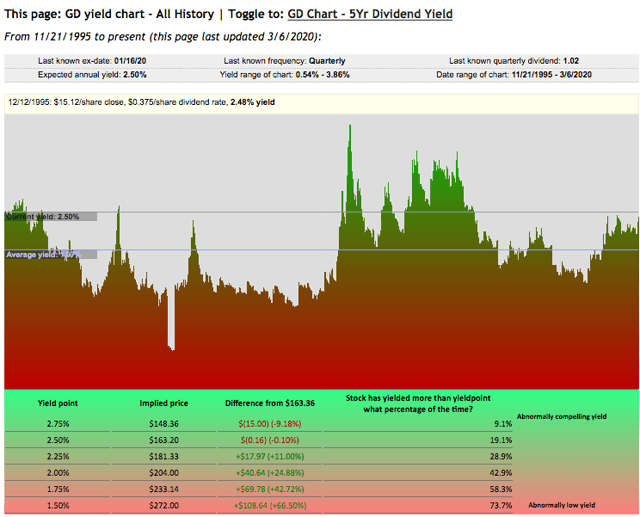Select the +$108.64 (+66.50%) difference cell
The width and height of the screenshot is (640, 517).
[270, 505]
